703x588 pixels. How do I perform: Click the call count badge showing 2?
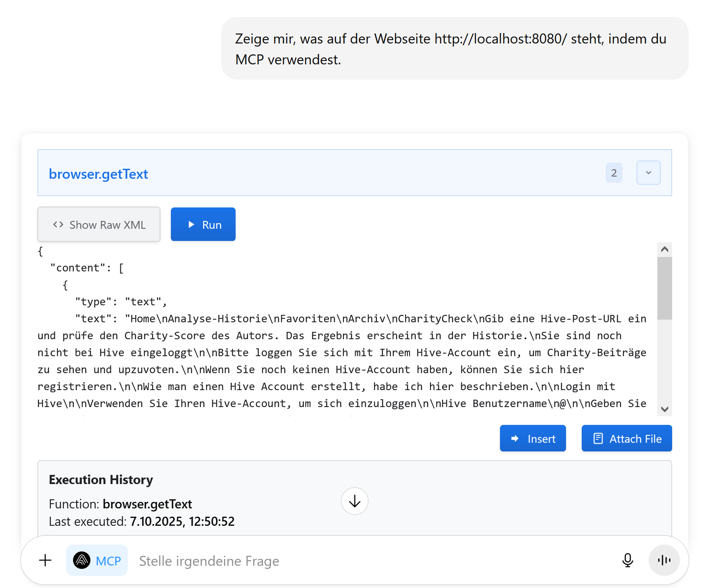tap(614, 173)
